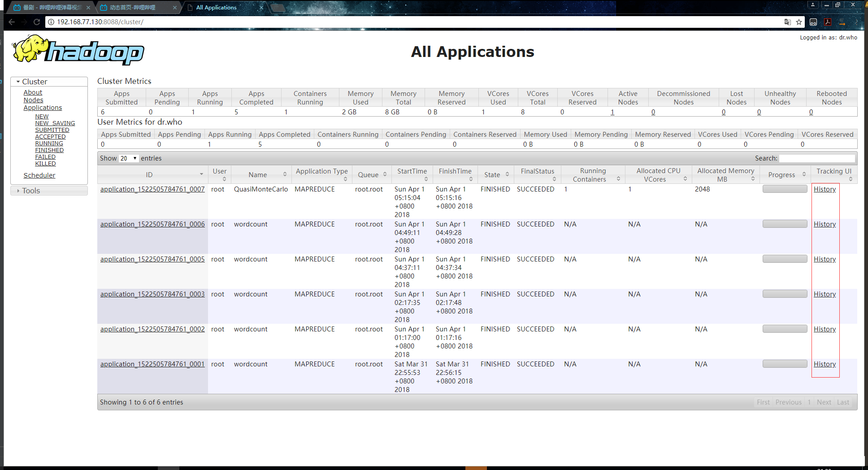Open application_1522505784761_0002 details
The image size is (868, 470).
click(x=152, y=329)
